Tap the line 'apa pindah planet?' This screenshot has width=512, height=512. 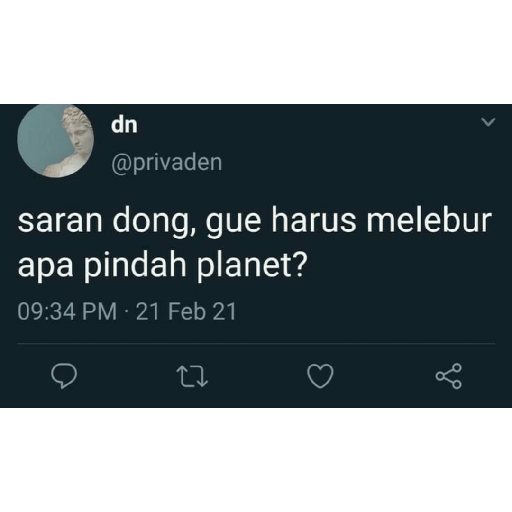(161, 266)
